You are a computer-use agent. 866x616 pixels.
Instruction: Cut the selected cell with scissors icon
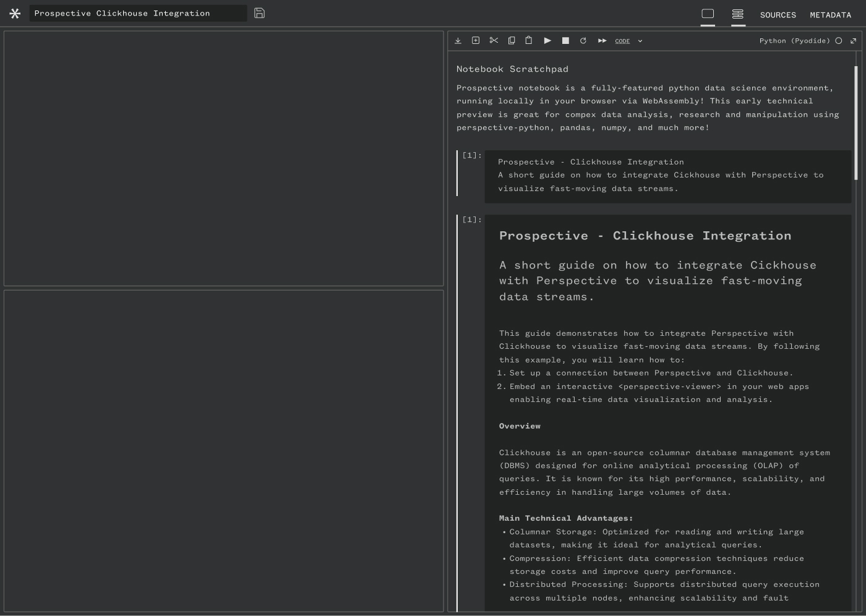point(494,41)
